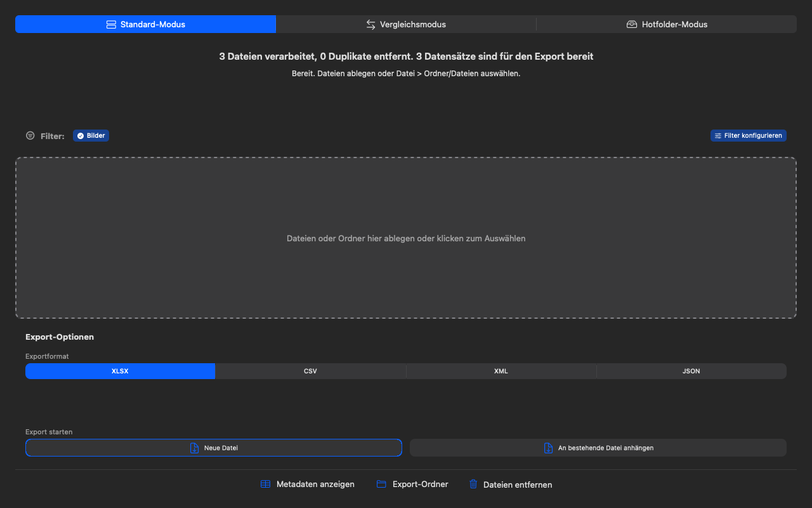Click the filter lines icon beside Filter label
Viewport: 812px width, 508px height.
[x=30, y=136]
